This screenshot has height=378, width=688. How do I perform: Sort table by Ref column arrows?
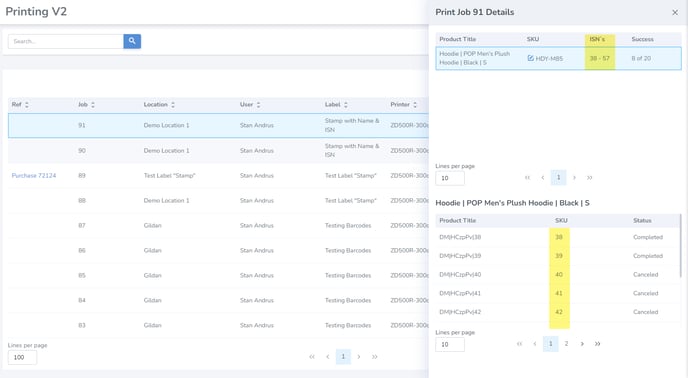27,104
